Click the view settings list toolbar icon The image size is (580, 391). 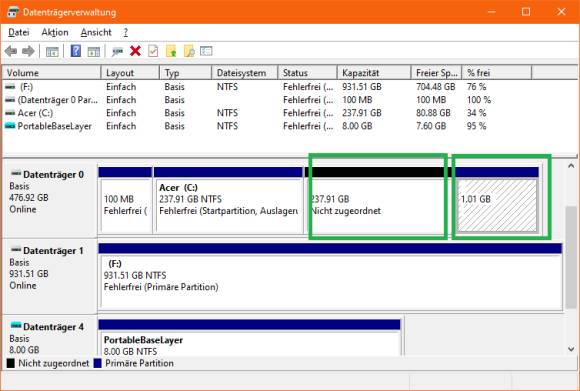[x=206, y=51]
